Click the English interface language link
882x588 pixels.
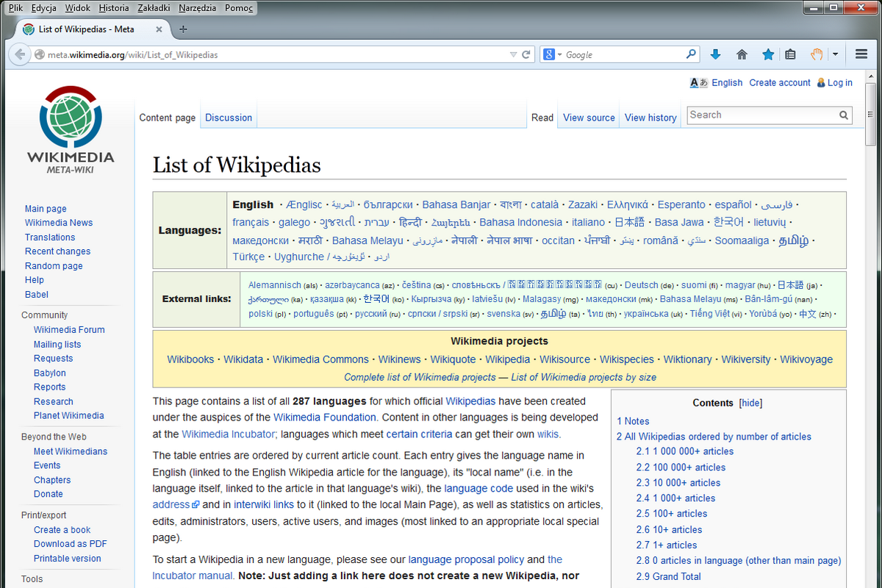tap(727, 83)
